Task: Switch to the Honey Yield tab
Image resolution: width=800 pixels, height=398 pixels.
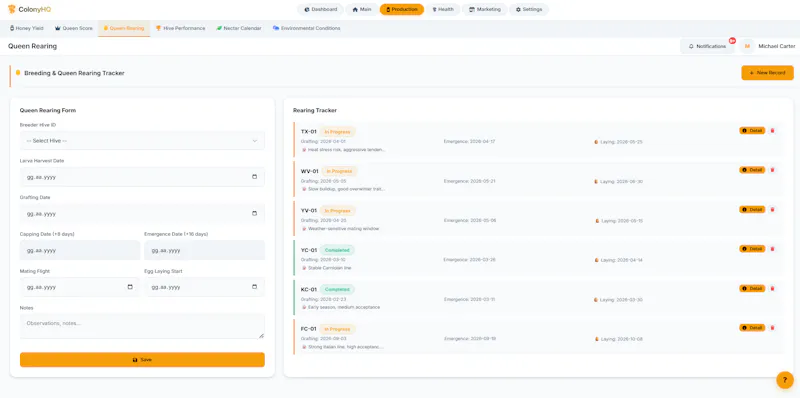Action: [27, 29]
